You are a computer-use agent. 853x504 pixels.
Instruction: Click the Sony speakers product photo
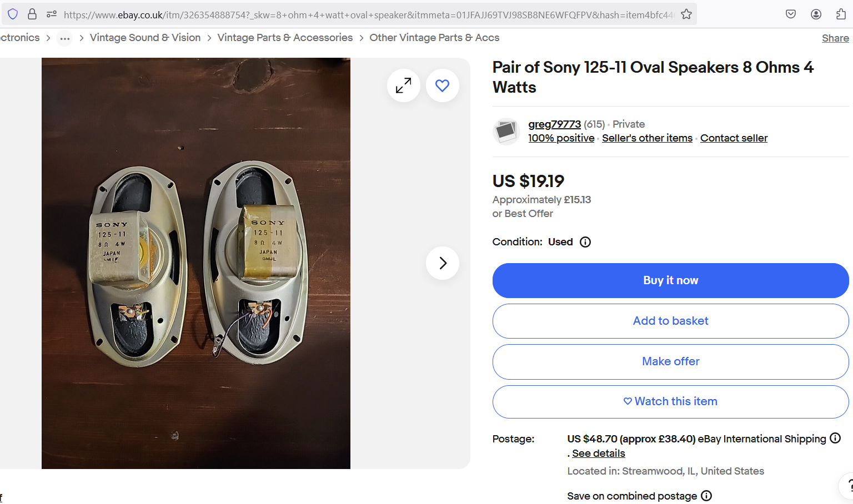pos(196,263)
